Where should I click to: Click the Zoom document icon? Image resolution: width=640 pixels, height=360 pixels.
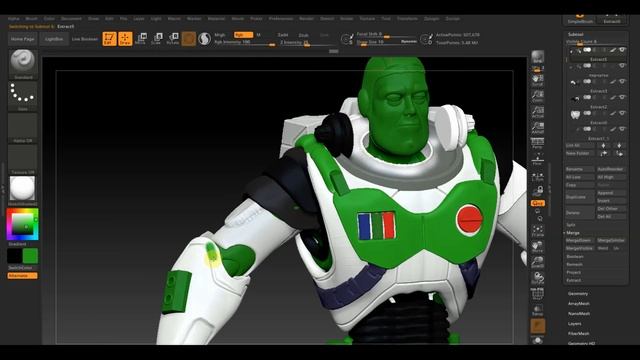click(x=538, y=96)
